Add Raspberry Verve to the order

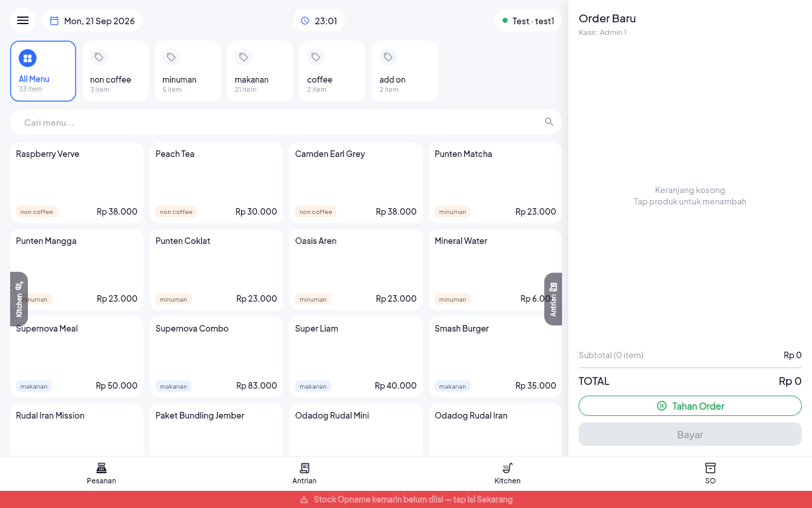77,183
